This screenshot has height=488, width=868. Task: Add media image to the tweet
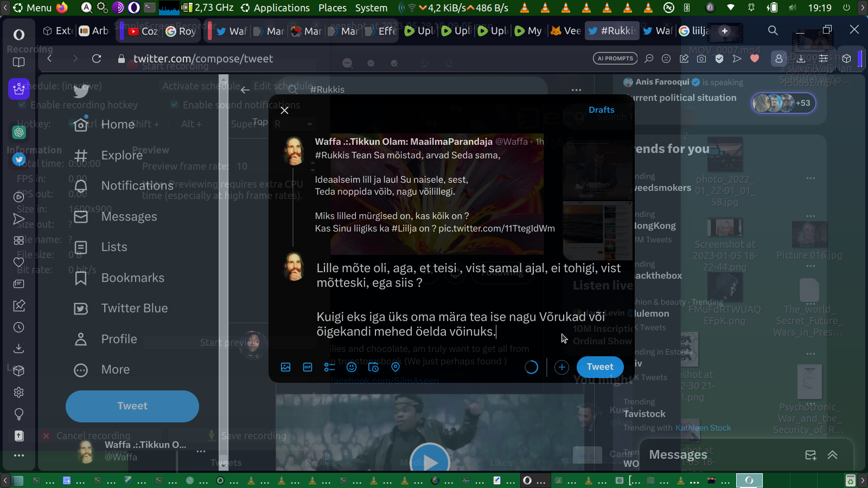[x=285, y=367]
